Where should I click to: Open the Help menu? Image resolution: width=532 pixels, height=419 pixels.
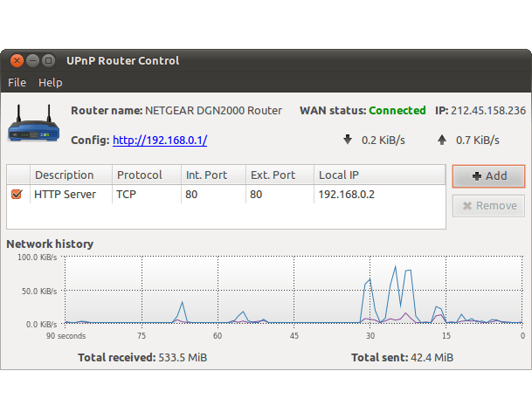click(50, 82)
